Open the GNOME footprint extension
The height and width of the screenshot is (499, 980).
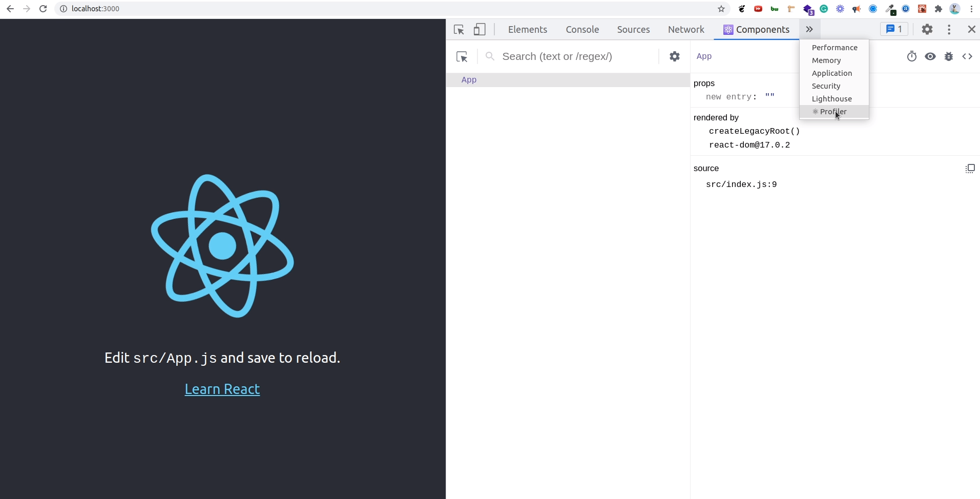(742, 9)
